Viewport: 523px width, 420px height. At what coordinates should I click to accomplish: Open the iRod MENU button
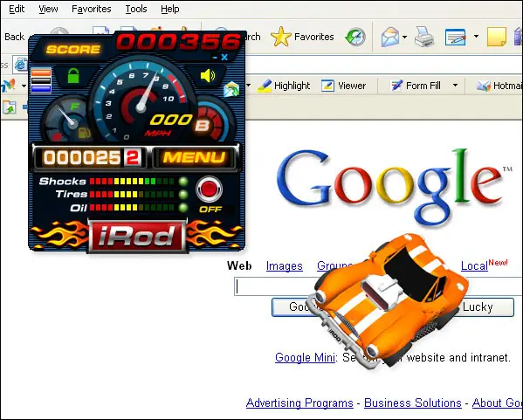click(194, 157)
